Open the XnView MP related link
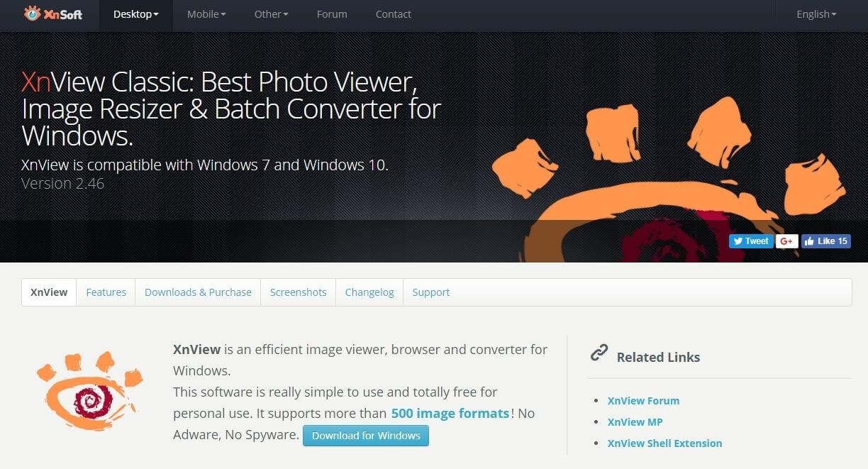Image resolution: width=868 pixels, height=469 pixels. (x=635, y=421)
